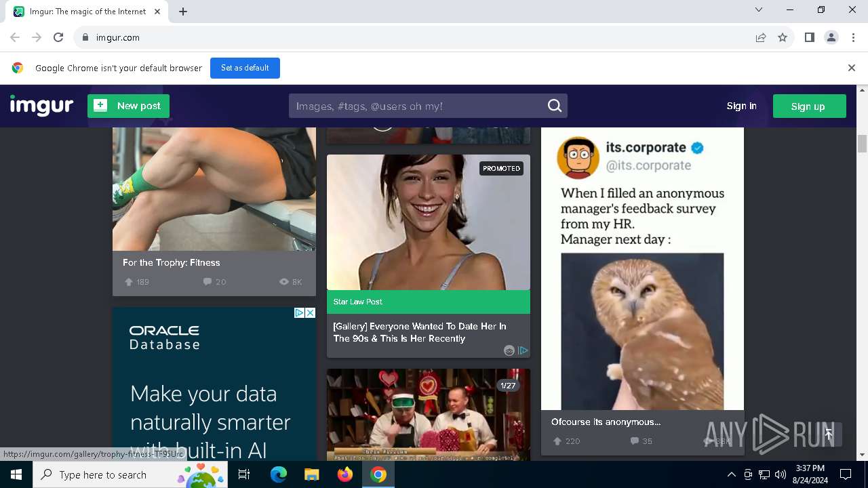This screenshot has height=488, width=868.
Task: Open the Everyone Wanted To Date Her gallery
Action: click(x=420, y=332)
